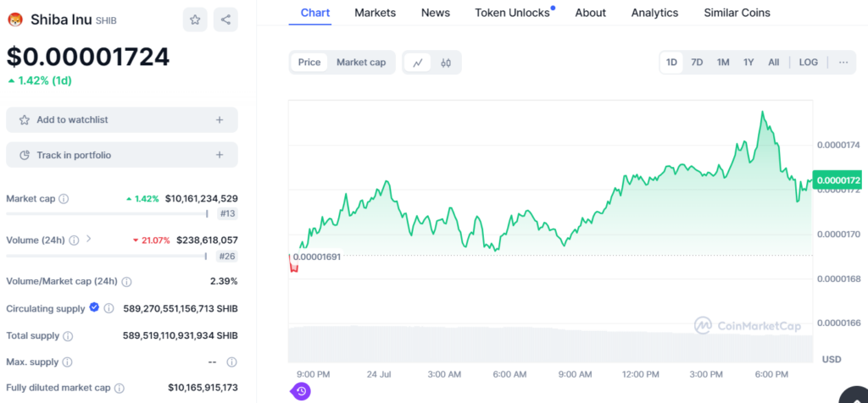This screenshot has height=403, width=868.
Task: Select the 1M time range
Action: (x=723, y=62)
